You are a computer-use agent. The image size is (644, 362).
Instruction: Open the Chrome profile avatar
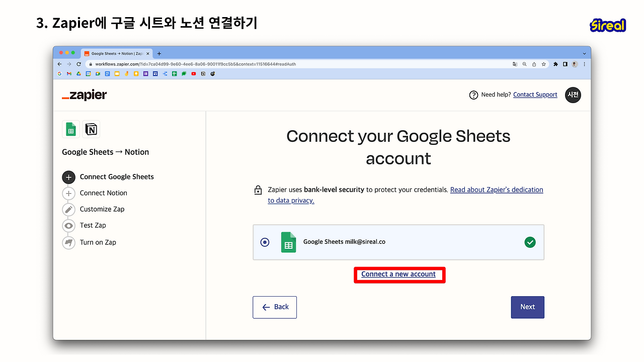pos(575,64)
